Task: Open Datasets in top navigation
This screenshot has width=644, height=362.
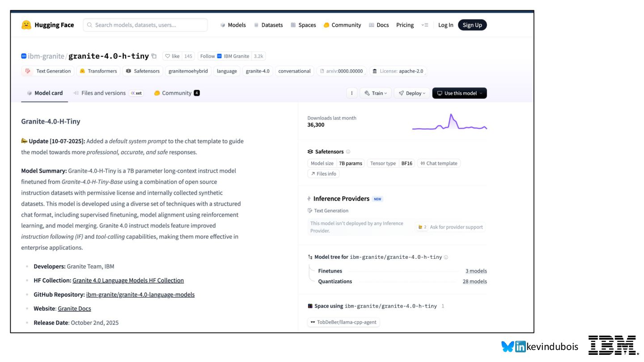Action: [x=268, y=25]
